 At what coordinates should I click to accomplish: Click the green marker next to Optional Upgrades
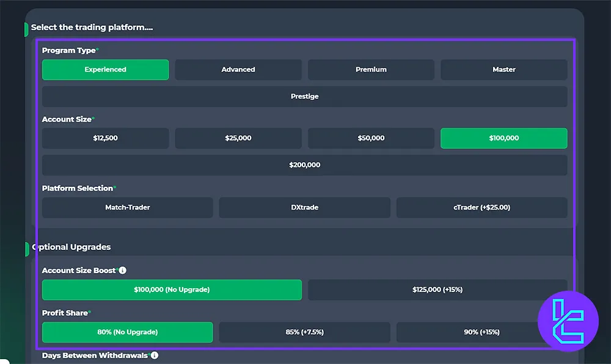point(26,248)
